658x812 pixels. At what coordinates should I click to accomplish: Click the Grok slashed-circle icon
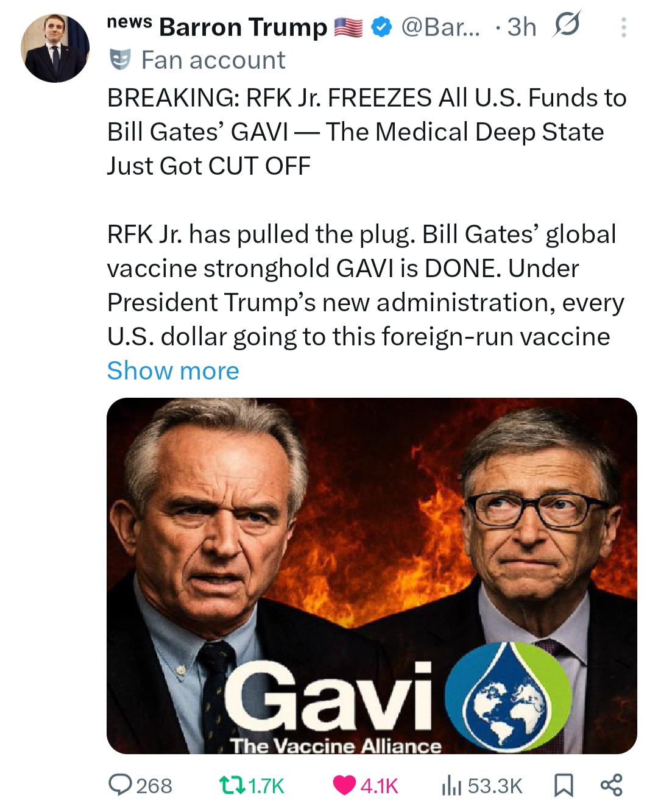click(x=566, y=26)
